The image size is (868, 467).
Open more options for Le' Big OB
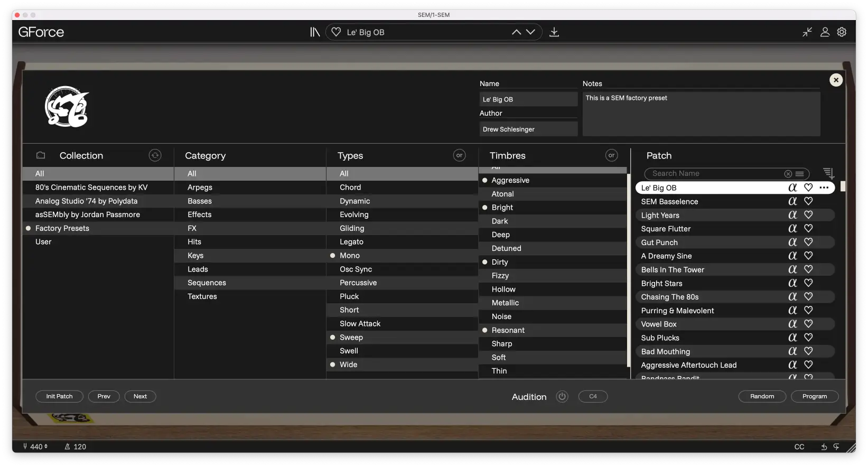[x=824, y=188]
